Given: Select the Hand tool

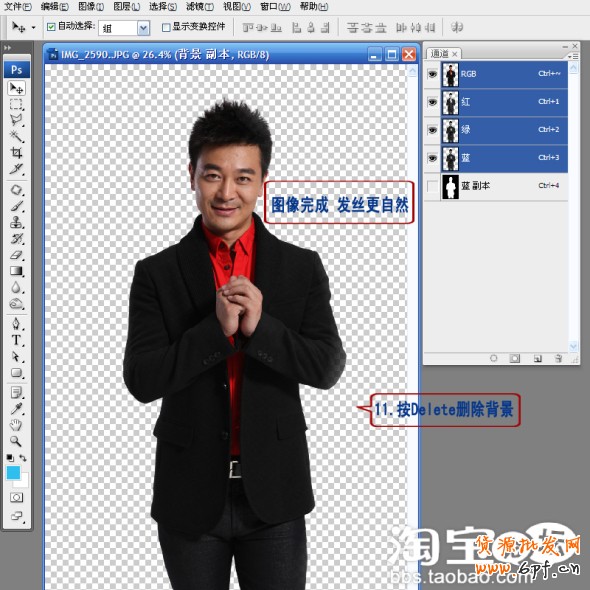Looking at the screenshot, I should [x=16, y=425].
